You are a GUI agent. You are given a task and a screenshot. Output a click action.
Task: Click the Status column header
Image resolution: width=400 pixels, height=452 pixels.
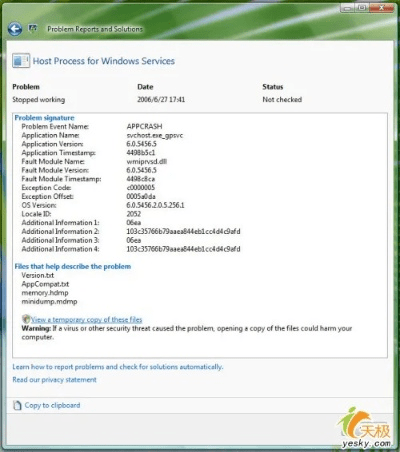click(x=273, y=87)
